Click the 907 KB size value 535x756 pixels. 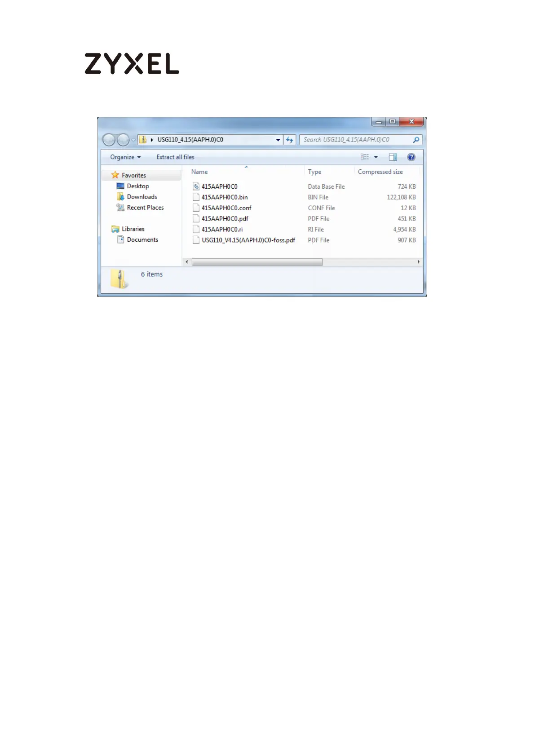407,240
